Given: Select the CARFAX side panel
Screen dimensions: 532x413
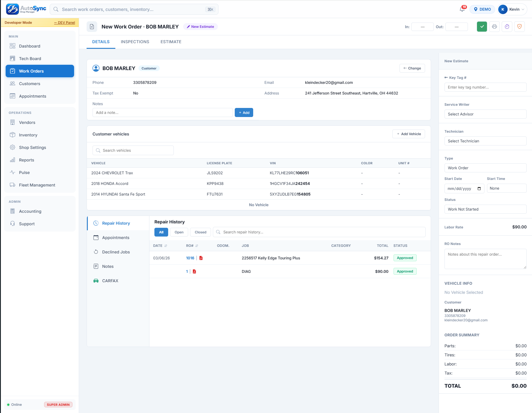Looking at the screenshot, I should click(110, 281).
